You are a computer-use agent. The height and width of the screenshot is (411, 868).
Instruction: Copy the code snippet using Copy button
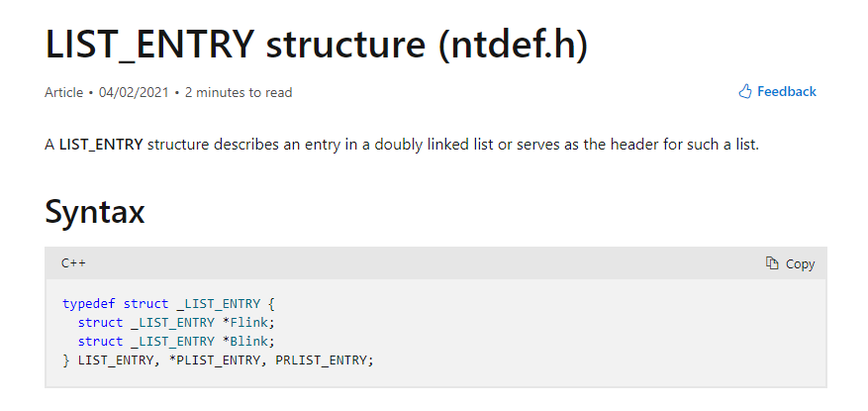tap(790, 263)
